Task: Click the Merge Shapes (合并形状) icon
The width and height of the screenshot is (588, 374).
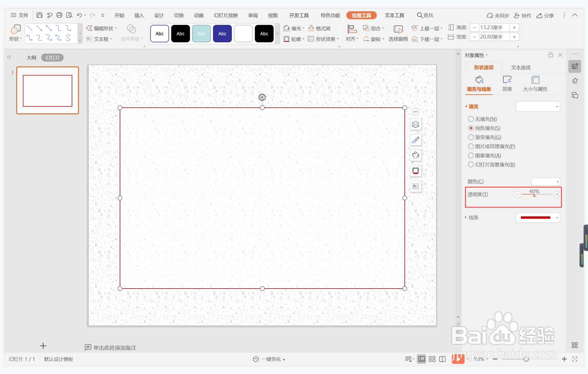Action: pos(131,29)
